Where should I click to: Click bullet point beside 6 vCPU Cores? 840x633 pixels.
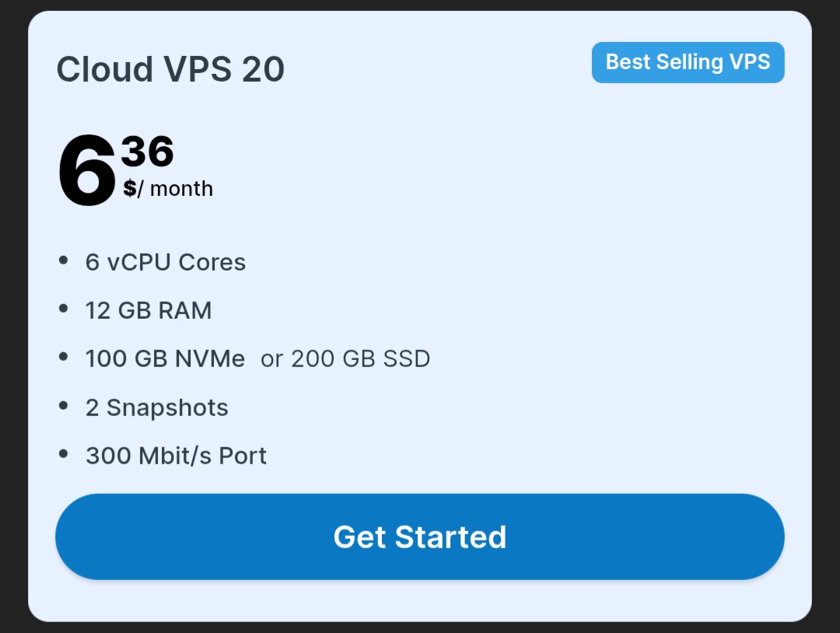tap(63, 261)
